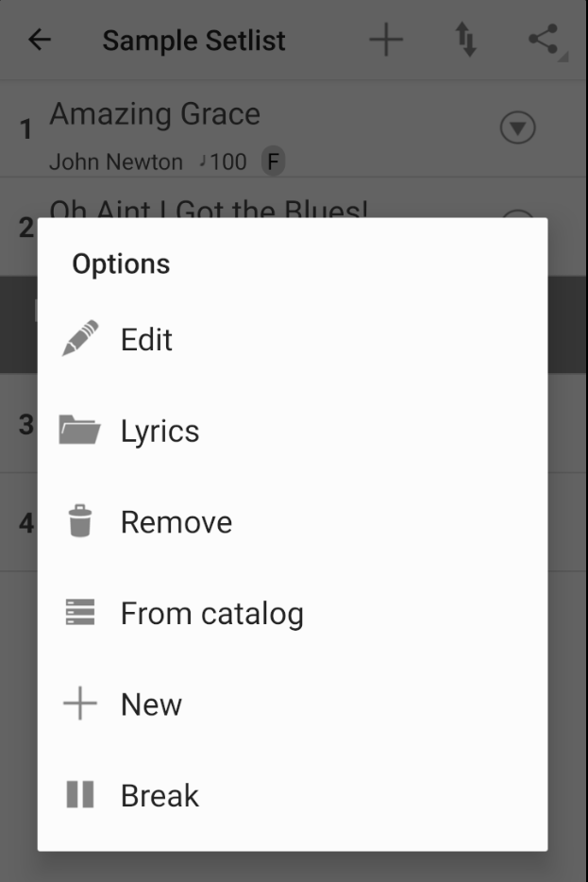The image size is (588, 882).
Task: Open lyrics via the folder icon
Action: click(x=80, y=430)
